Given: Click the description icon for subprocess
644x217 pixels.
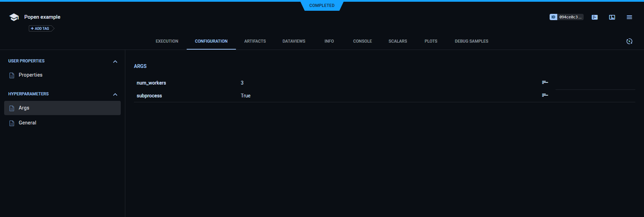Looking at the screenshot, I should tap(545, 95).
